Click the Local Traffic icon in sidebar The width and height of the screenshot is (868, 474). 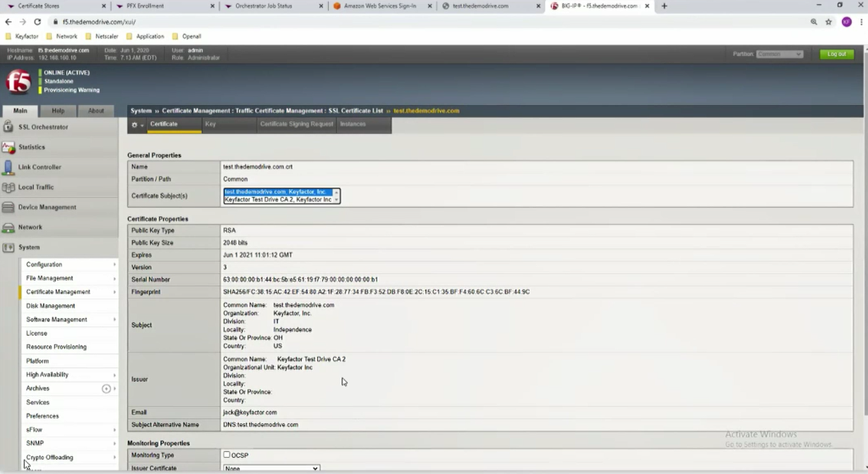pyautogui.click(x=8, y=187)
